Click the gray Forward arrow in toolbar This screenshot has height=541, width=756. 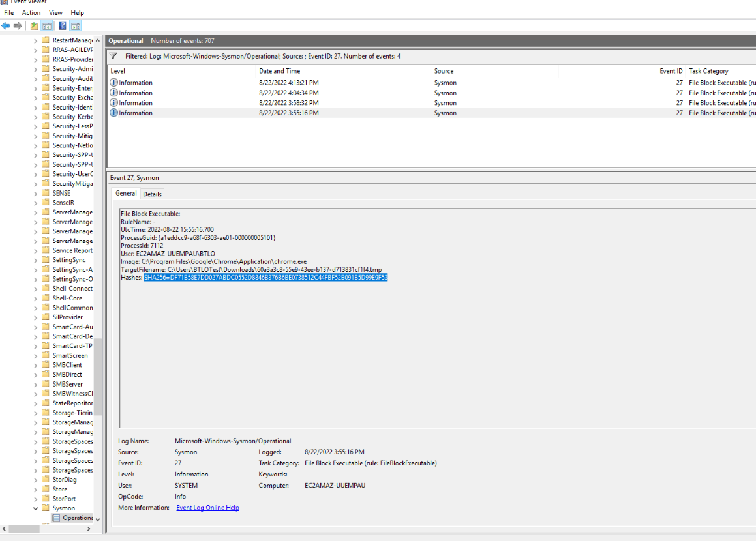point(18,26)
